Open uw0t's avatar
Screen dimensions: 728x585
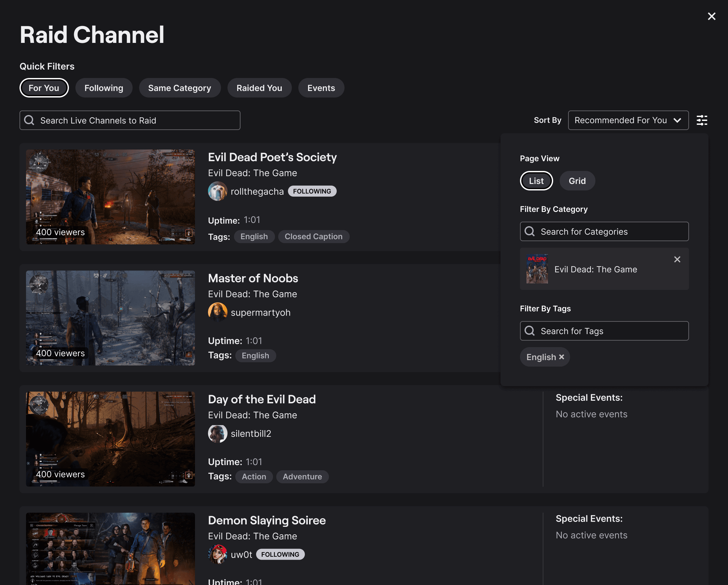click(x=217, y=554)
